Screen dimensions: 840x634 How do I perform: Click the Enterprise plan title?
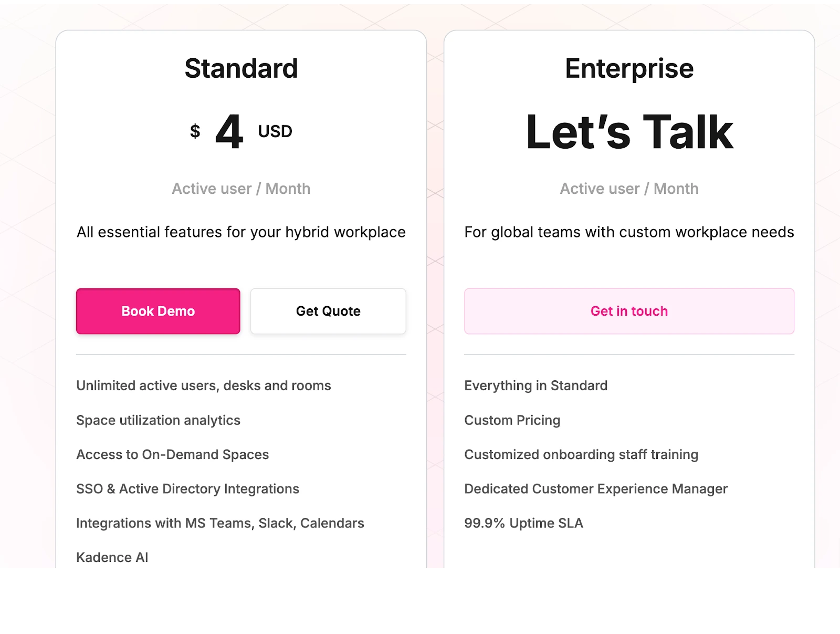628,68
